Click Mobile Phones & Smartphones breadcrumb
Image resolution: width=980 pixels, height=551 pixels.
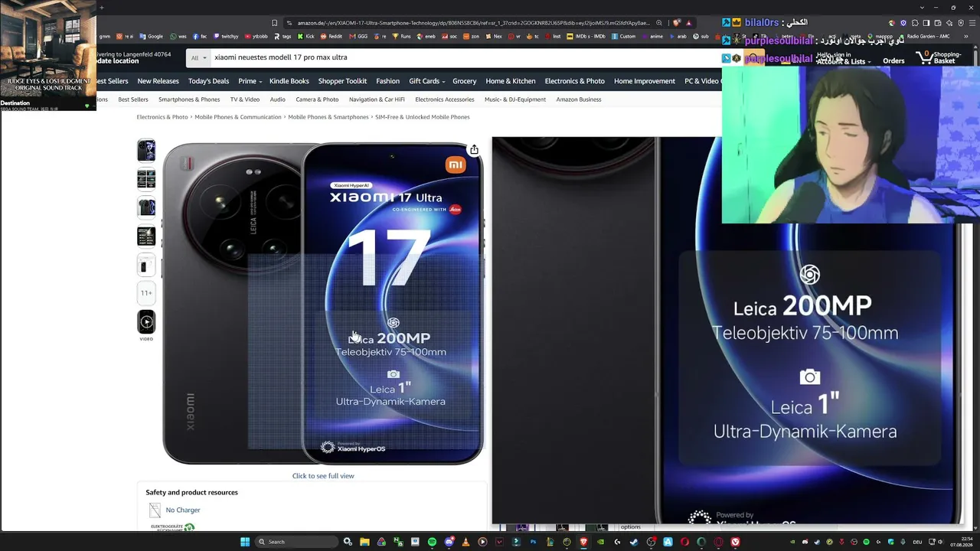point(328,117)
